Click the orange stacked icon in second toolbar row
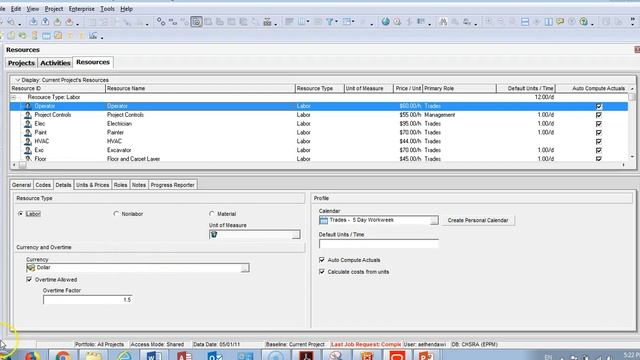Image resolution: width=640 pixels, height=360 pixels. [x=34, y=36]
